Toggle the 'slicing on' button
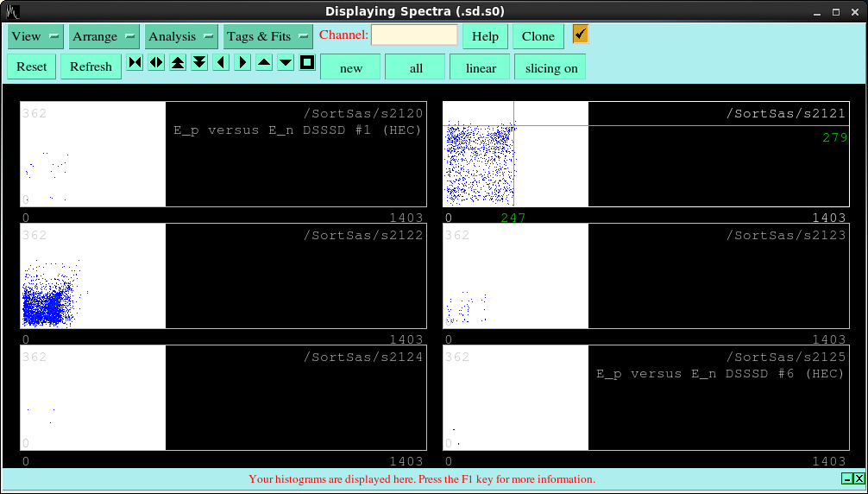Viewport: 868px width, 494px height. coord(550,67)
